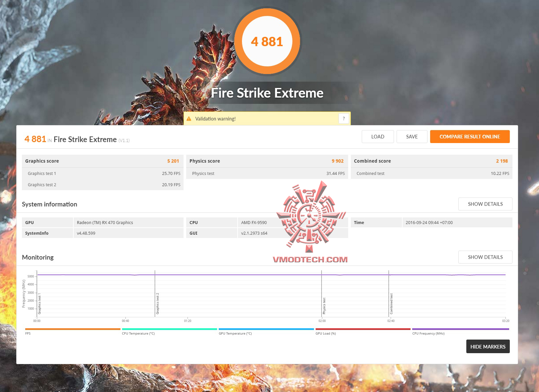Click the SAVE button
The height and width of the screenshot is (392, 539).
click(x=412, y=136)
